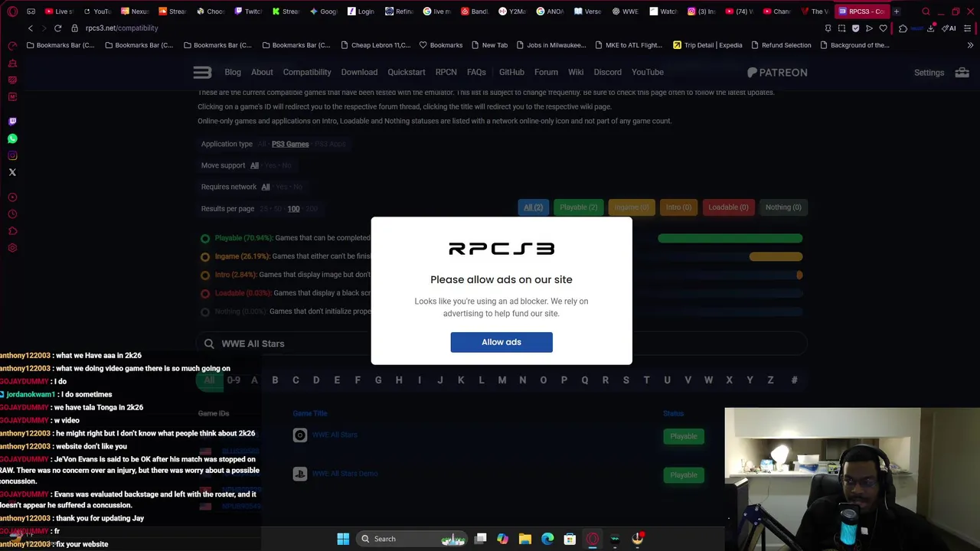The image size is (980, 551).
Task: Open GX Control speedometer icon in sidebar
Action: [x=12, y=46]
